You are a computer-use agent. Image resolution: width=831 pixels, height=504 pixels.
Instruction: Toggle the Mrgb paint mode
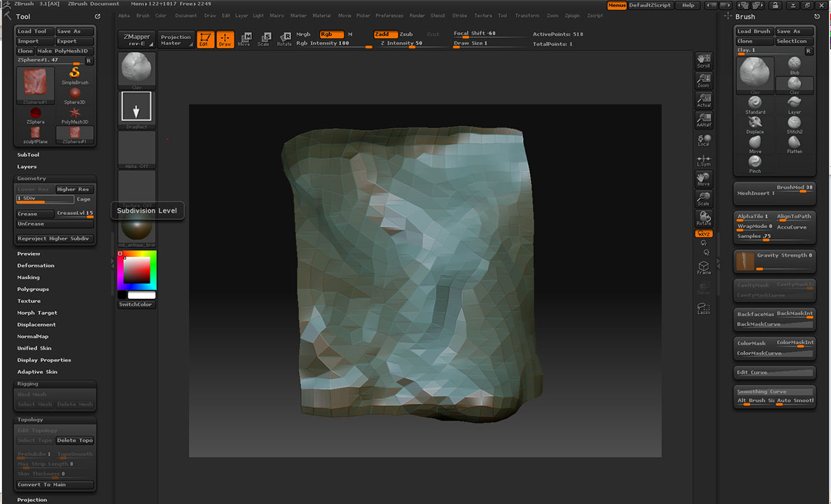[x=303, y=34]
